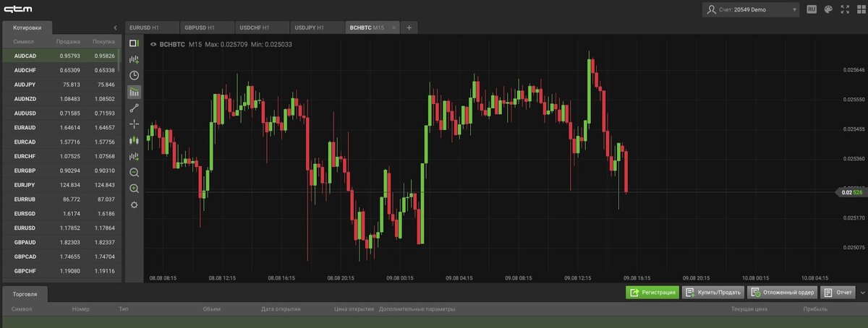Enter fullscreen mode via arrows icon
Image resolution: width=868 pixels, height=328 pixels.
point(844,9)
